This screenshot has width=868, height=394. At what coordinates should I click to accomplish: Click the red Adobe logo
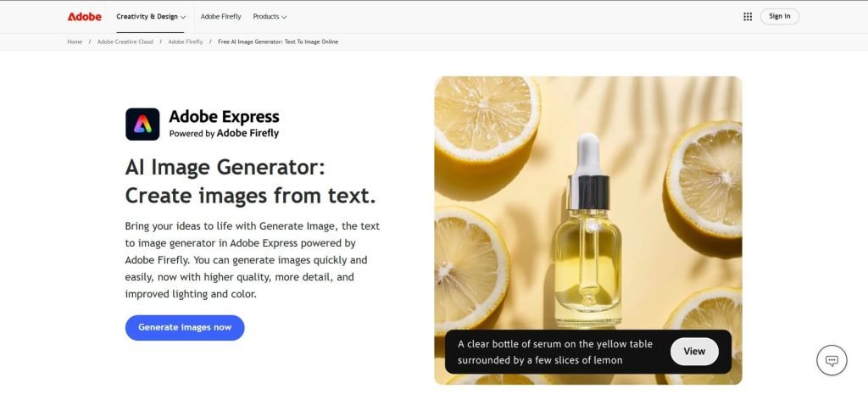point(84,17)
